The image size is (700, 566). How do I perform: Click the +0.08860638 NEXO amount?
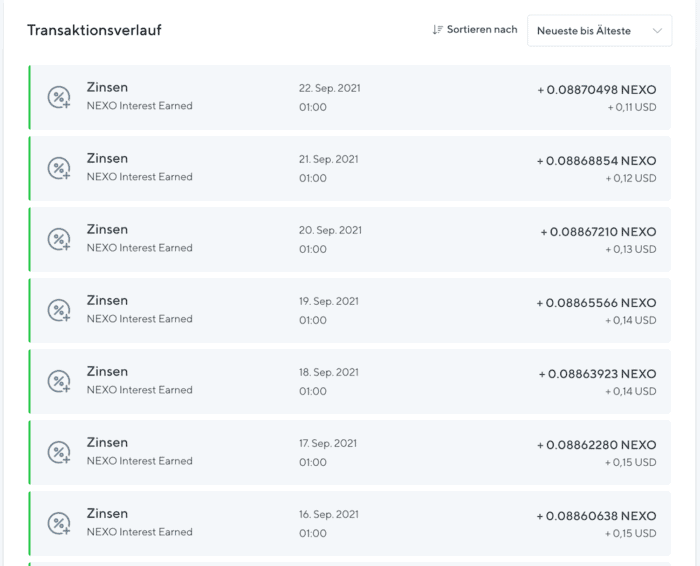point(596,516)
